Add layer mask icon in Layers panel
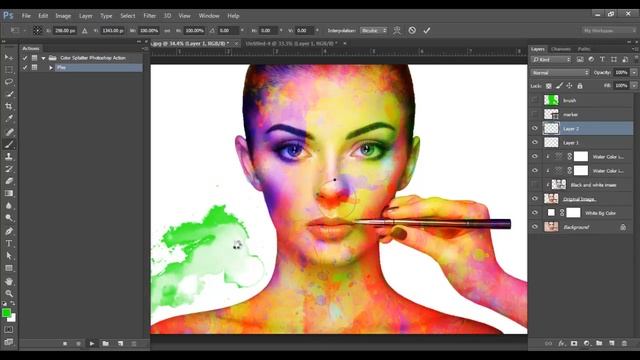Screen dimensions: 640x360 point(574,344)
